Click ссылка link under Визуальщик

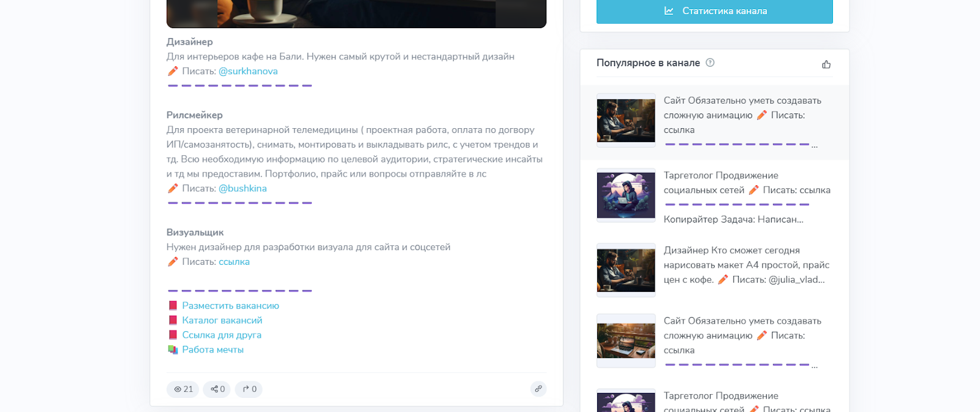234,262
